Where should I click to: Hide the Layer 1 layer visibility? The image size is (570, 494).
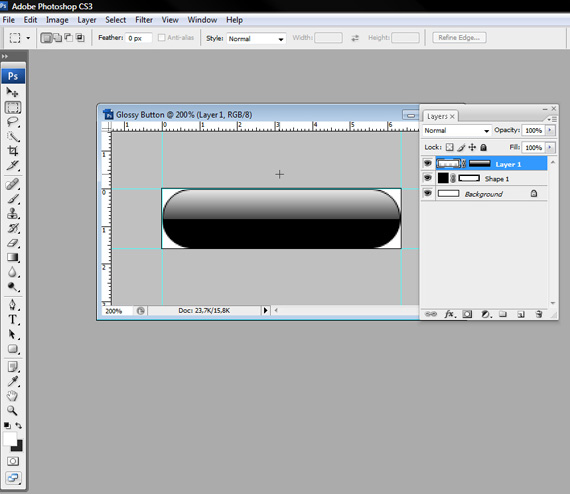428,163
